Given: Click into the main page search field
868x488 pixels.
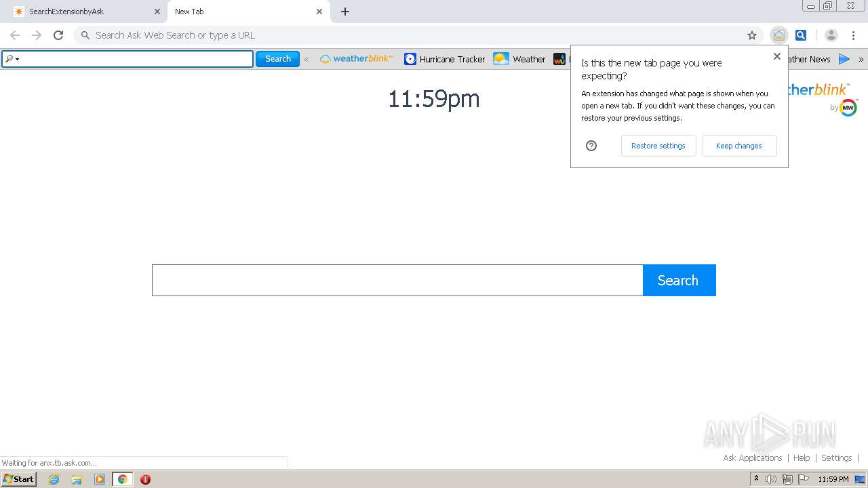Looking at the screenshot, I should pos(397,280).
